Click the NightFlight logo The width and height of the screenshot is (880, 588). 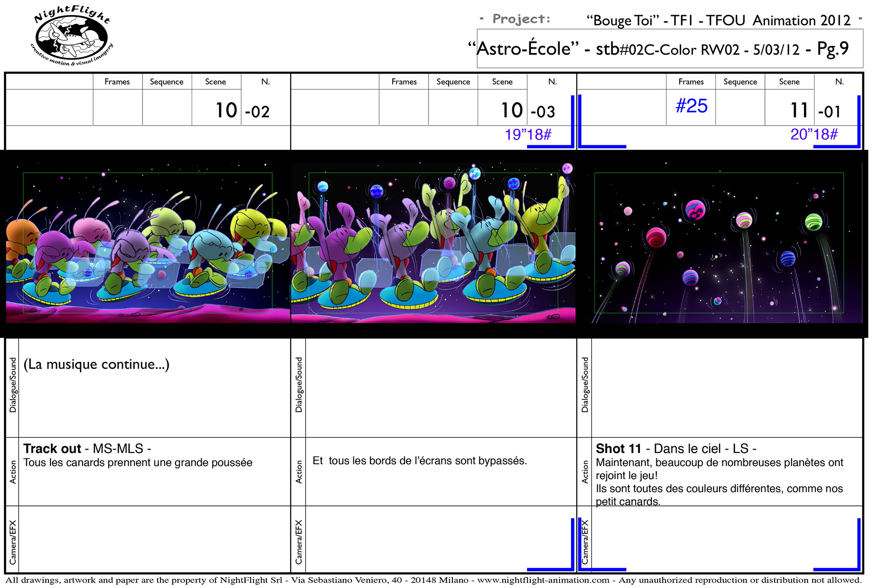pos(72,36)
